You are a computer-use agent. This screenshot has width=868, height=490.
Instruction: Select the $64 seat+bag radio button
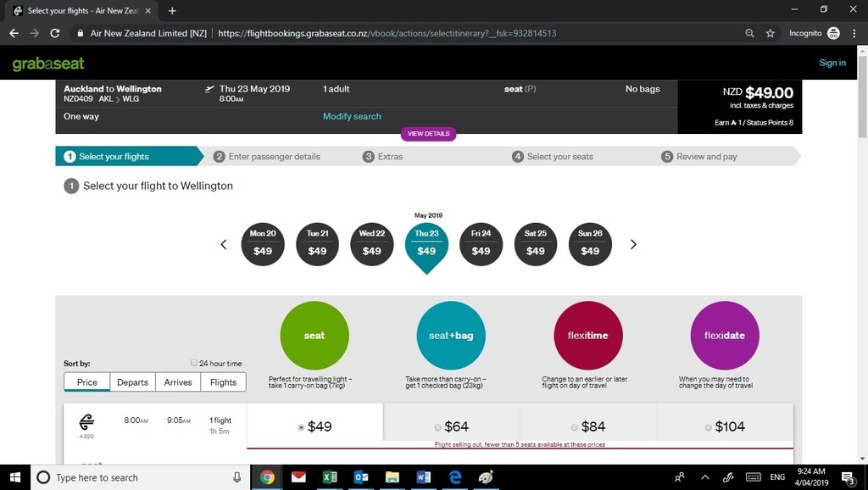click(437, 427)
